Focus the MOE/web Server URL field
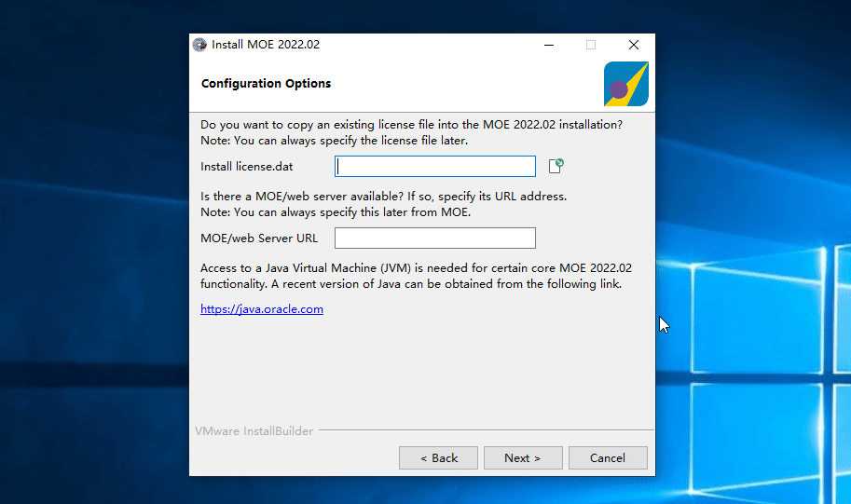 434,238
